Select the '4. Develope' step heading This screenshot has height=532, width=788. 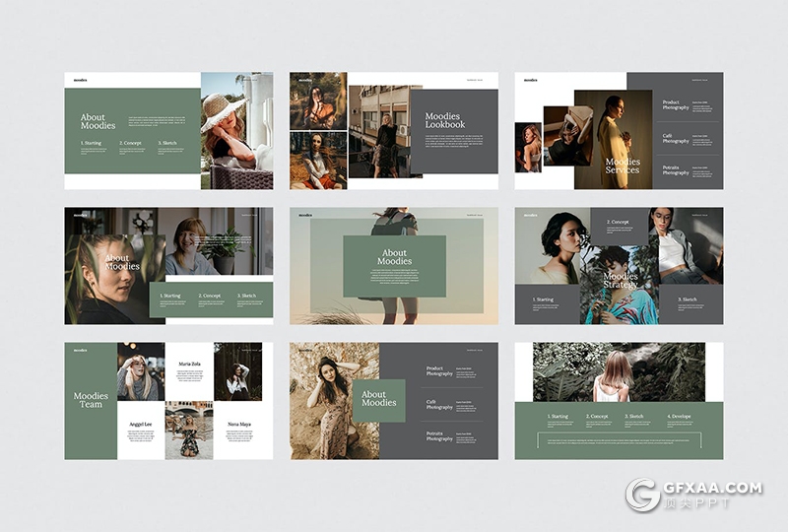(x=679, y=416)
